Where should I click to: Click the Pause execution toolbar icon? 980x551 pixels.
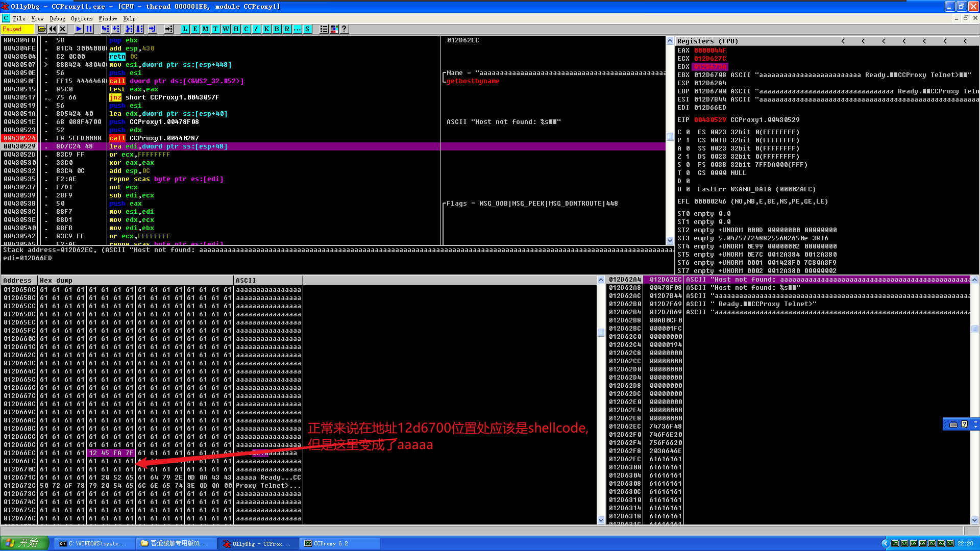pos(89,29)
